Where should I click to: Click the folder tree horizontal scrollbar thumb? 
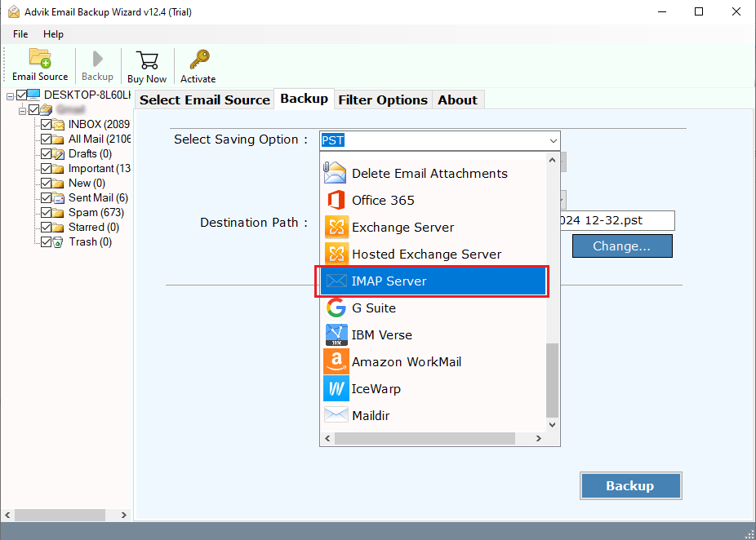[60, 515]
